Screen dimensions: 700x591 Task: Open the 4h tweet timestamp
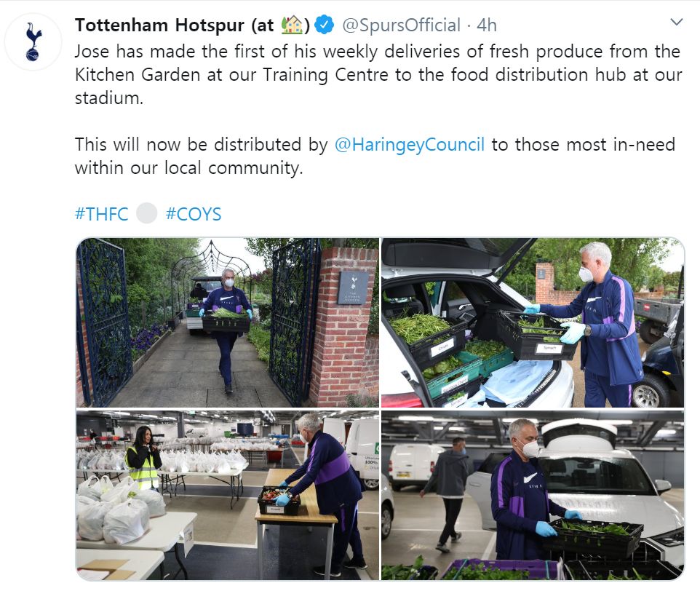pos(487,25)
